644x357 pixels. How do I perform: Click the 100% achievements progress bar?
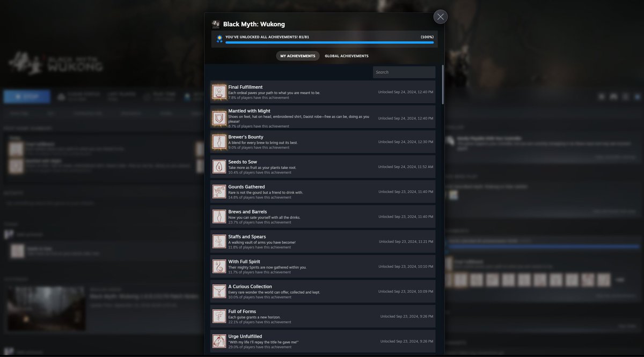[x=330, y=42]
